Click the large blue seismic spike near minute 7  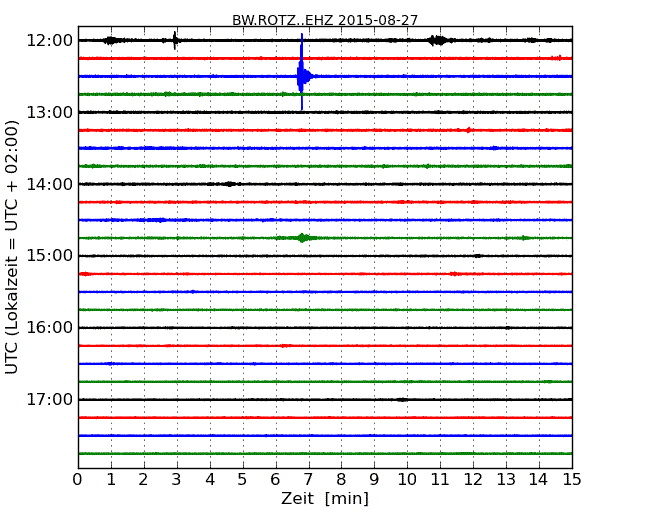point(302,72)
